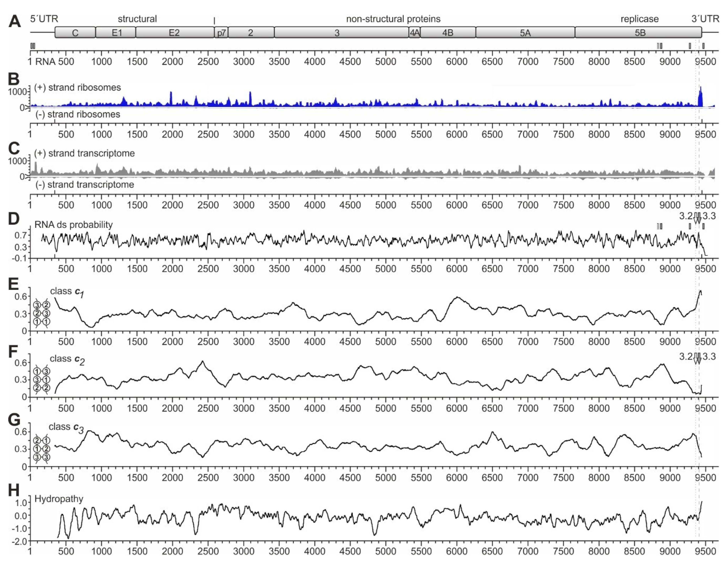Viewport: 728px width, 562px height.
Task: Click the class c2 codon circles diagram
Action: [x=42, y=380]
